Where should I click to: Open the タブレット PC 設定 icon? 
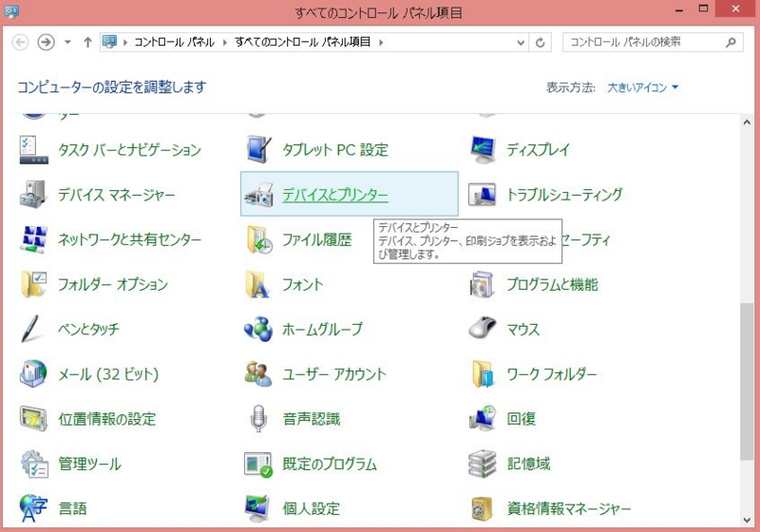click(258, 150)
